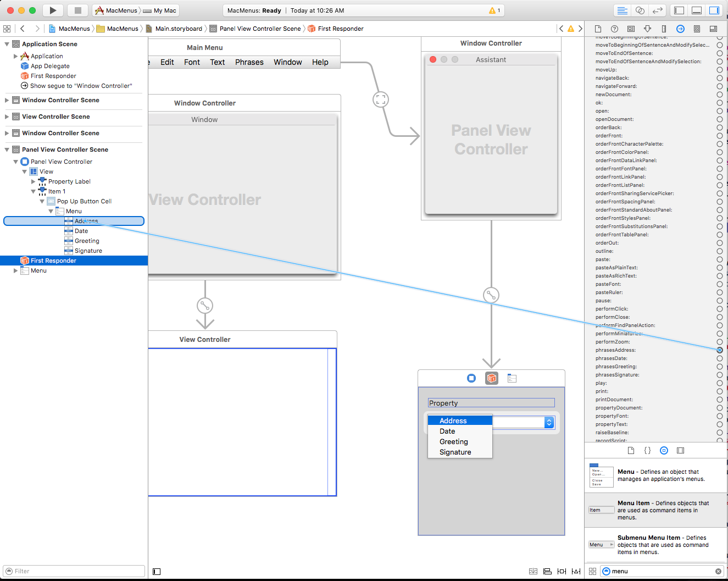This screenshot has width=728, height=581.
Task: Toggle the Debug area
Action: click(x=697, y=10)
